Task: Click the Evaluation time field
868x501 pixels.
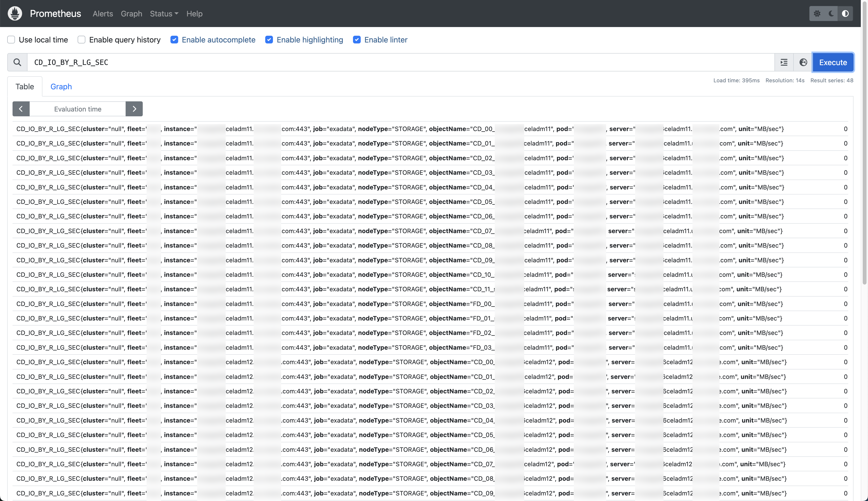Action: click(77, 109)
